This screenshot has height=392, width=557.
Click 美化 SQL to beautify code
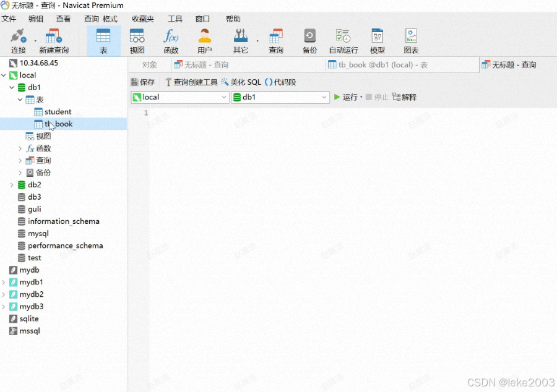[x=241, y=82]
